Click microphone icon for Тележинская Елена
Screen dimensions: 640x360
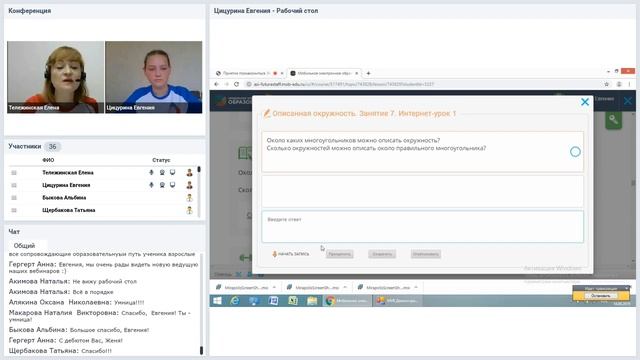click(151, 173)
